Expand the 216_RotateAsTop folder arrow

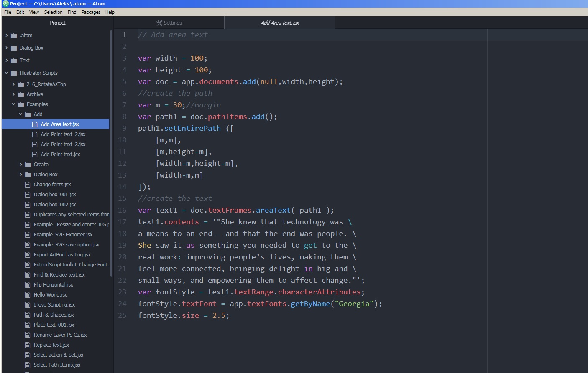point(14,84)
